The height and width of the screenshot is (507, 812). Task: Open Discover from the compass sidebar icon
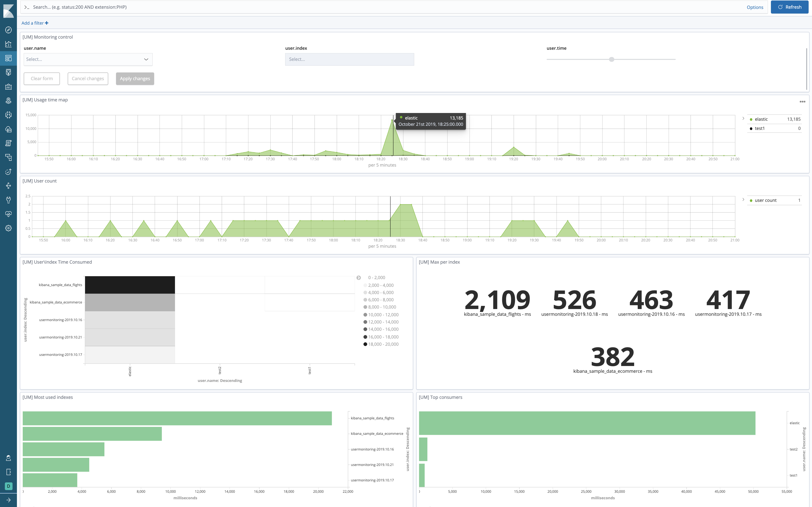click(8, 30)
